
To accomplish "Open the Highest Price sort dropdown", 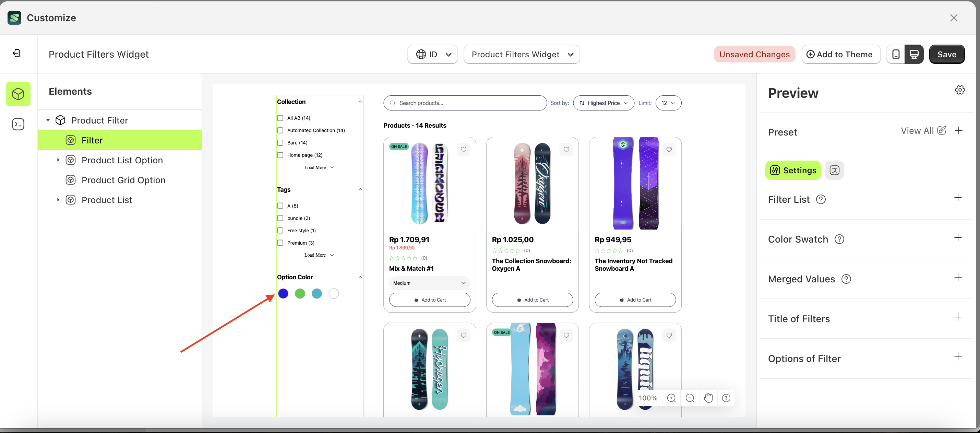I will point(603,103).
